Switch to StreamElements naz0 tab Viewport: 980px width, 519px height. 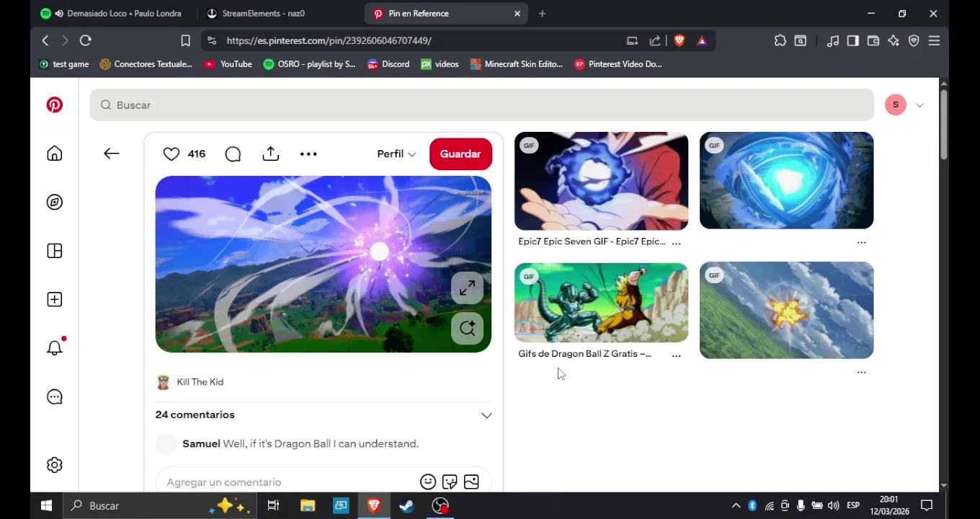coord(263,13)
